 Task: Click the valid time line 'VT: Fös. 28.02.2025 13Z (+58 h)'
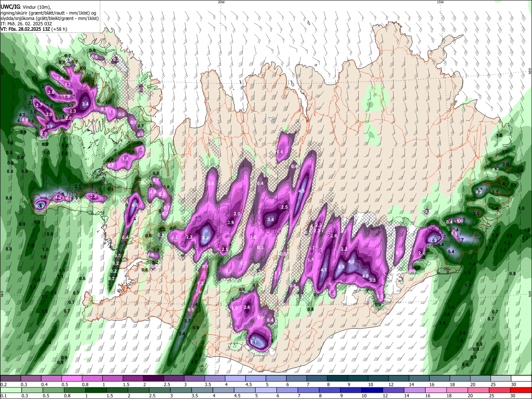pos(34,29)
